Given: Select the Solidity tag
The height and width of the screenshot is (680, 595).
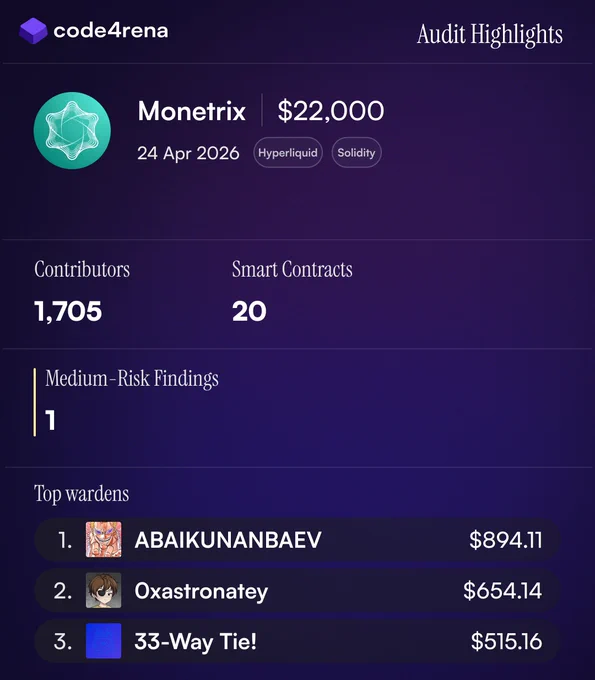Looking at the screenshot, I should point(356,153).
